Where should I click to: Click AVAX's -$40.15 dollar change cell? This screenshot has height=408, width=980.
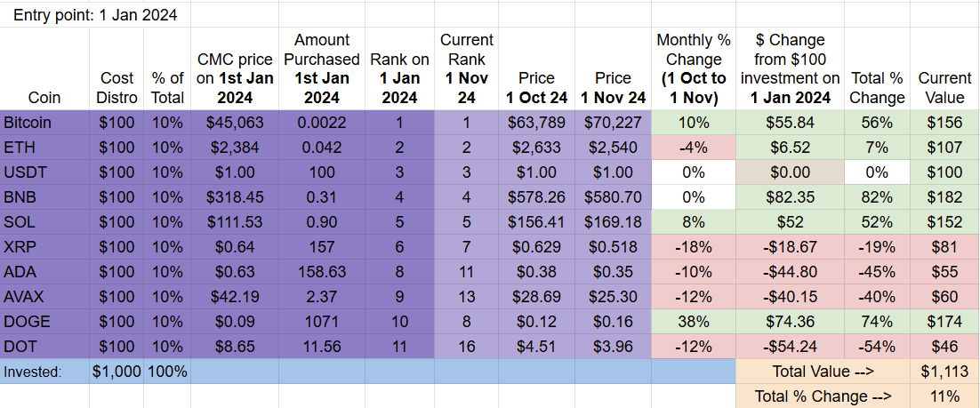click(x=790, y=297)
